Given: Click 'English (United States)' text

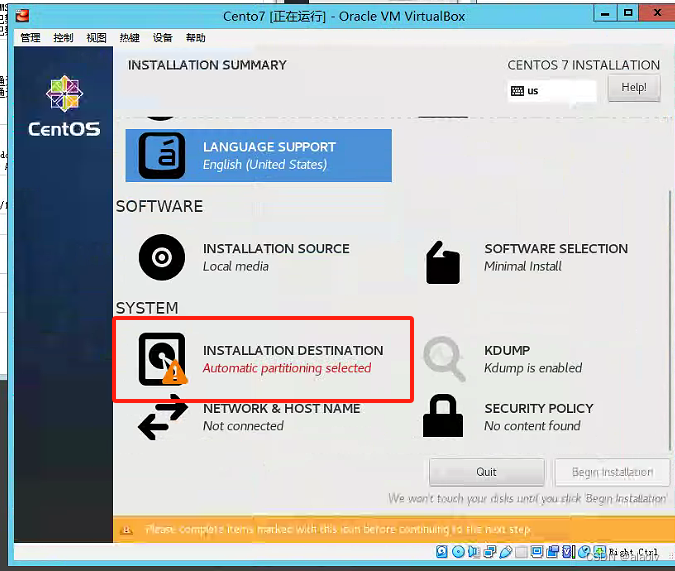Looking at the screenshot, I should click(x=265, y=164).
